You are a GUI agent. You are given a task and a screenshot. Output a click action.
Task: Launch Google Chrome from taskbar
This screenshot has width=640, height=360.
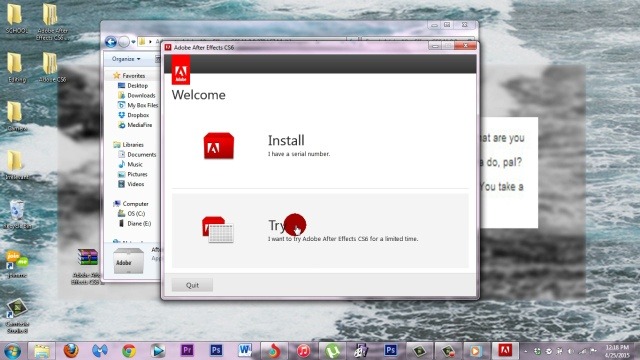129,351
